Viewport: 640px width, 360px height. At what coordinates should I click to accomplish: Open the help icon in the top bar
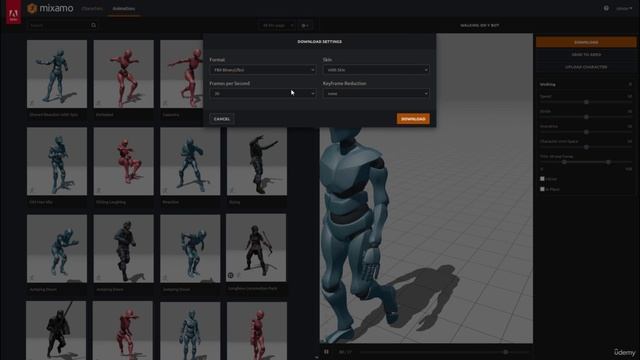606,8
